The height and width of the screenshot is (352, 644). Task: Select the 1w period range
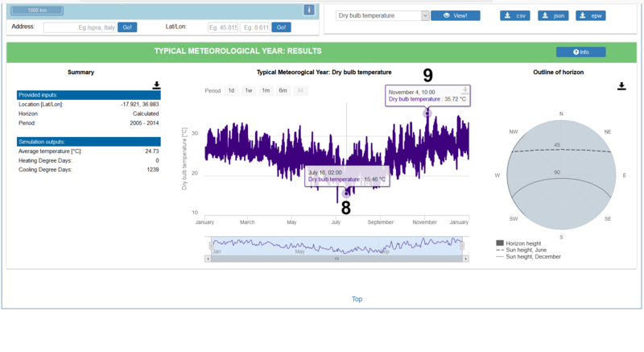[249, 91]
